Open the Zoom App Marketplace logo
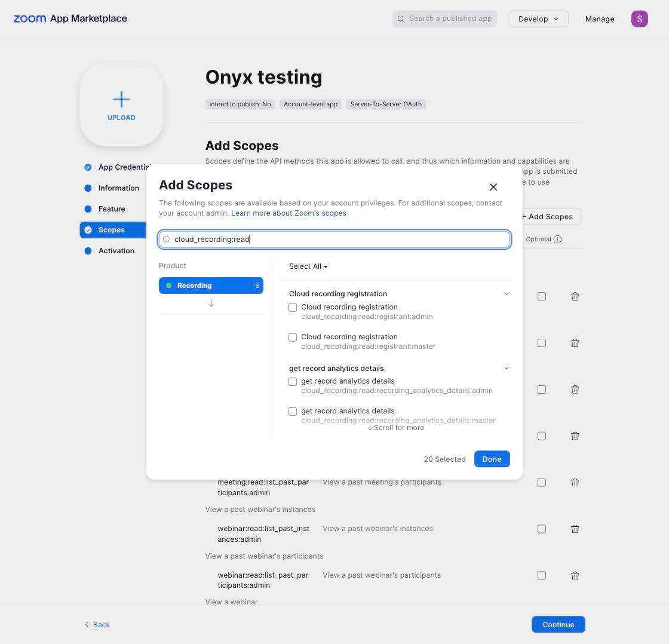Image resolution: width=669 pixels, height=644 pixels. pyautogui.click(x=70, y=19)
